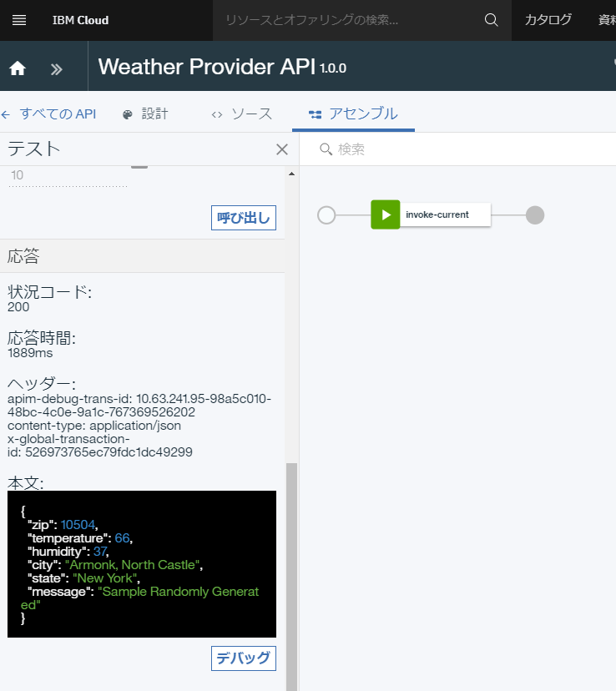This screenshot has height=691, width=616.
Task: Click the state value "New York"
Action: (x=105, y=578)
